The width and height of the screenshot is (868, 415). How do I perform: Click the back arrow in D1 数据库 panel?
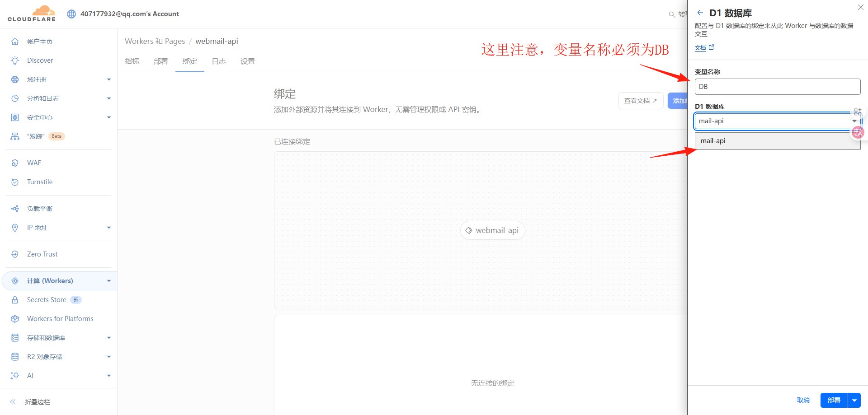tap(700, 13)
